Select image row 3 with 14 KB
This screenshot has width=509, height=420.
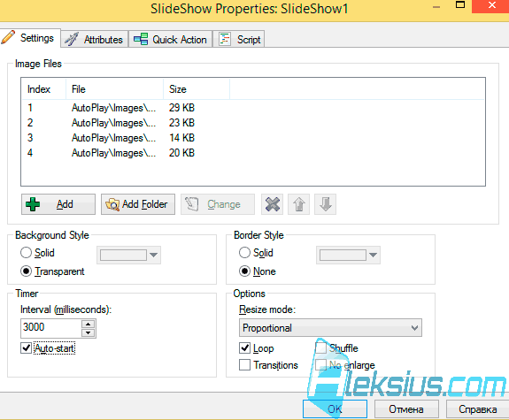pyautogui.click(x=253, y=138)
